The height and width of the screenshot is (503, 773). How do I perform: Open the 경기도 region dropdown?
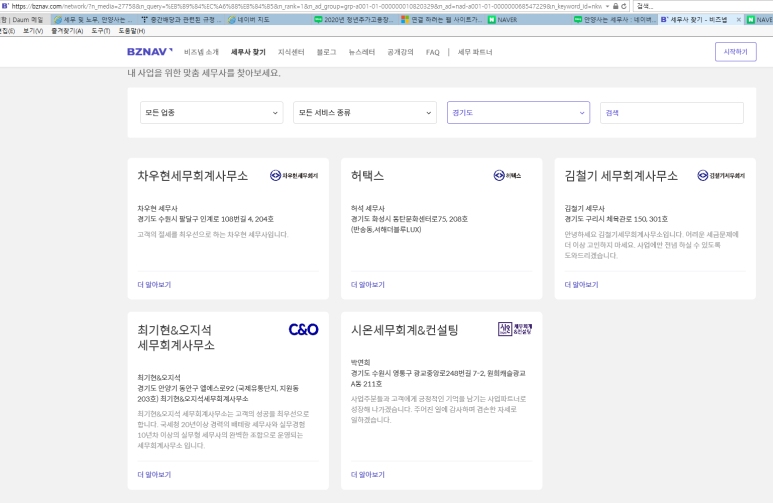[518, 112]
